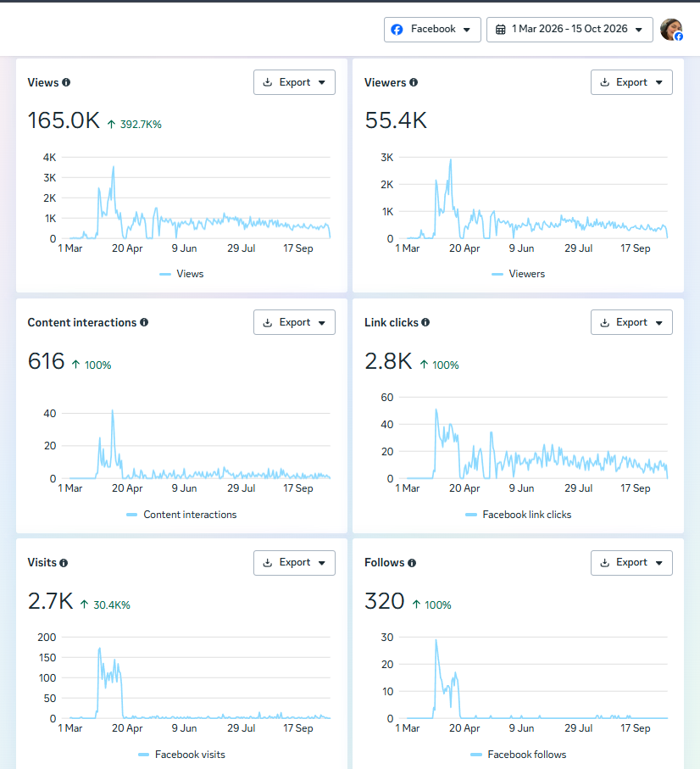Click the 30.4K% increase indicator for Visits
Viewport: 700px width, 769px height.
[x=105, y=605]
